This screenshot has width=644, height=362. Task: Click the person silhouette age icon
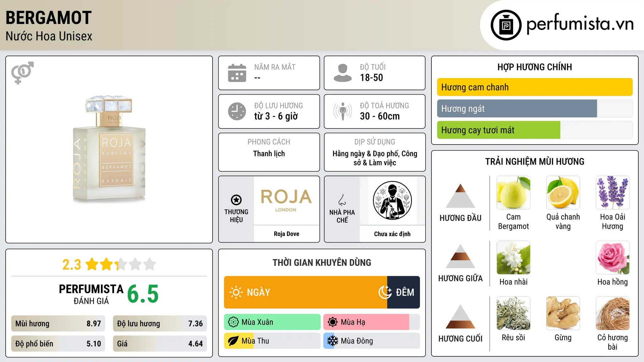342,73
